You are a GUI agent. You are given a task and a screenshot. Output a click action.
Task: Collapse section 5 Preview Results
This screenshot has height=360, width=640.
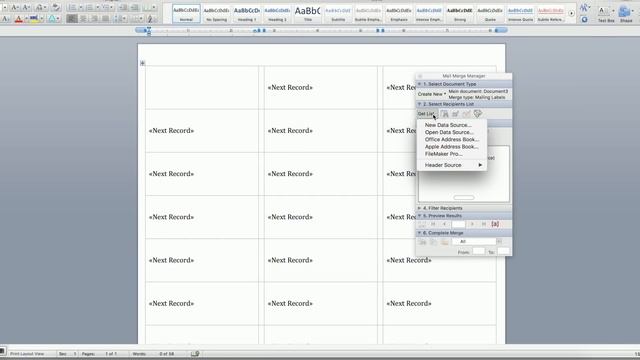click(419, 216)
